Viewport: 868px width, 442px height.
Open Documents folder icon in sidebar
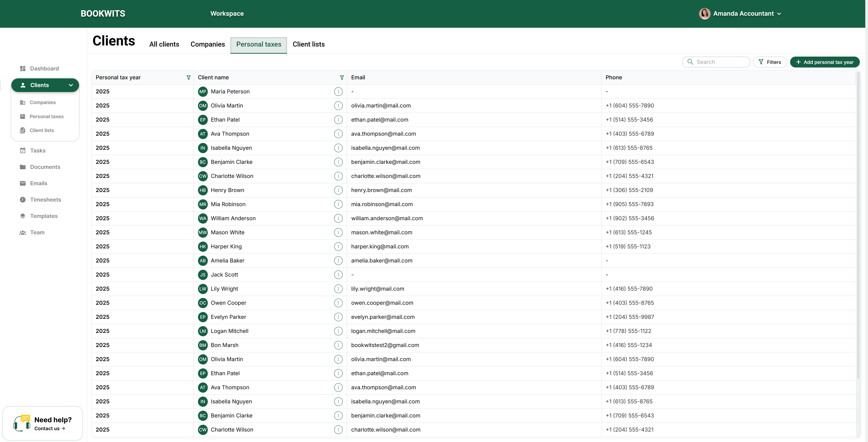(22, 167)
